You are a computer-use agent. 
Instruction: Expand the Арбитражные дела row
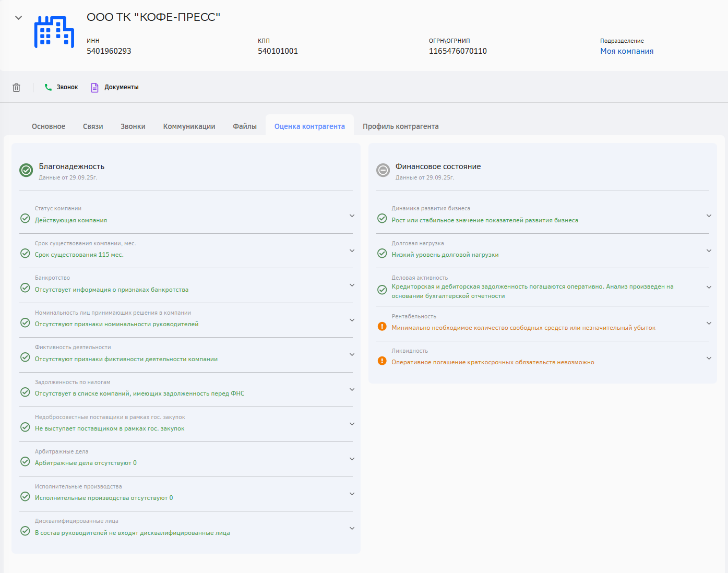(x=352, y=459)
